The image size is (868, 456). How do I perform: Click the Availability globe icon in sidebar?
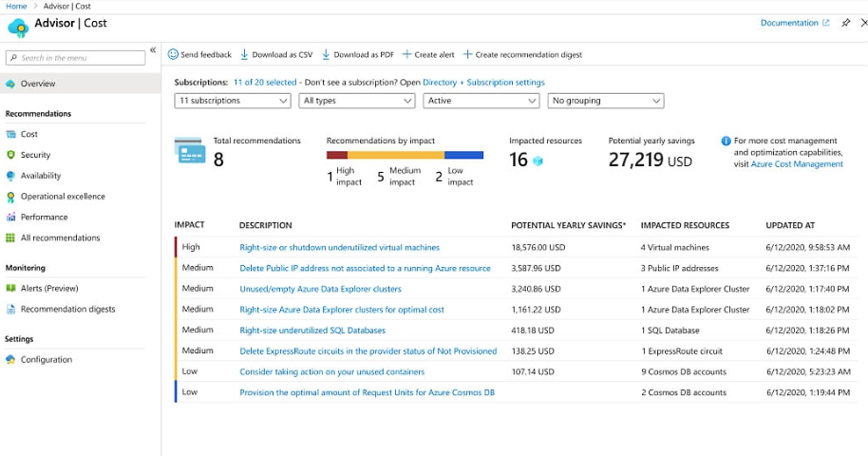click(11, 176)
